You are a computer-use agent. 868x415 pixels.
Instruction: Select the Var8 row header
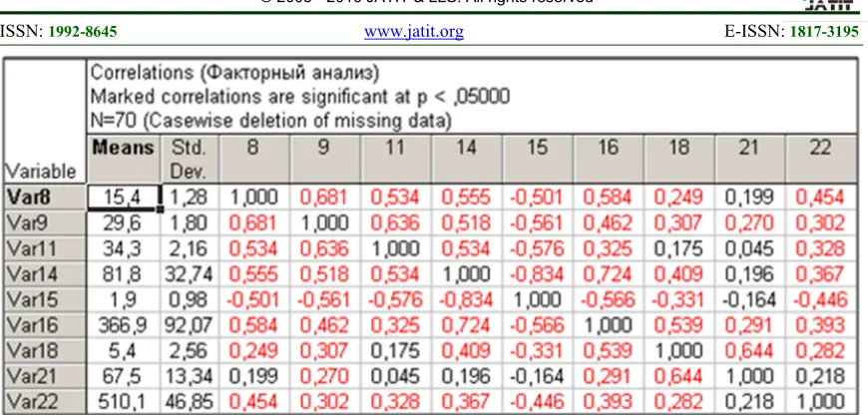(44, 197)
